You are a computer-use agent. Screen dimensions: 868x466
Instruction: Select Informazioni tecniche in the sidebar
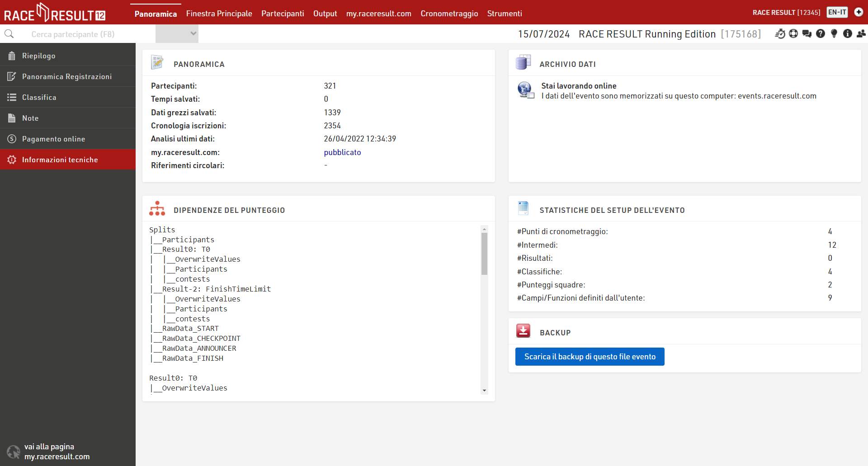tap(68, 160)
